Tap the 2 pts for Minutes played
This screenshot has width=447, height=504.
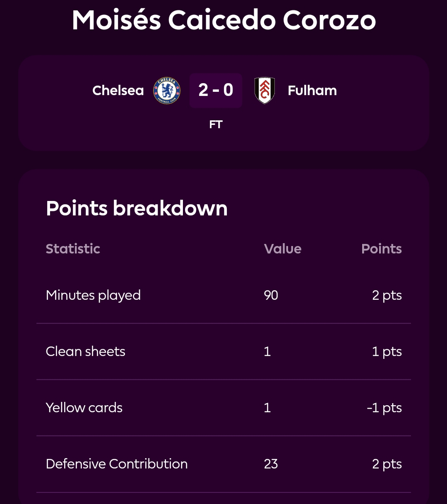tap(387, 295)
